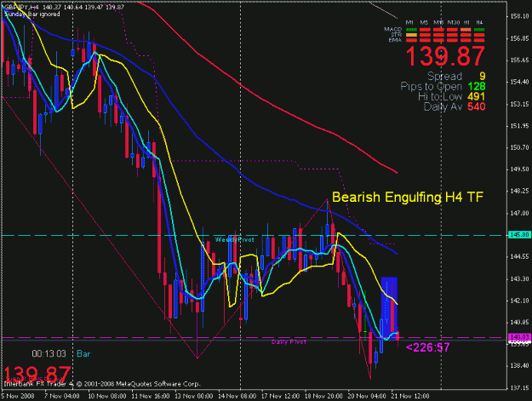Click the green Pips to Open value 128
The height and width of the screenshot is (401, 532).
(x=477, y=86)
